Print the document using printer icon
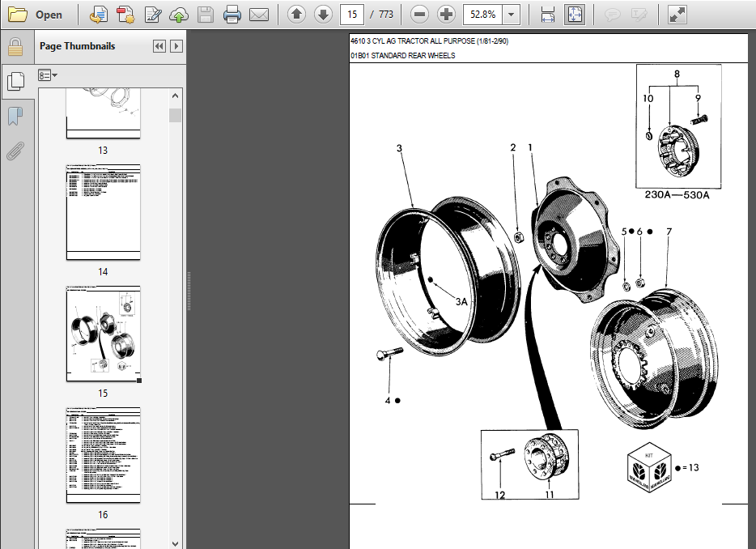The height and width of the screenshot is (549, 756). click(232, 15)
